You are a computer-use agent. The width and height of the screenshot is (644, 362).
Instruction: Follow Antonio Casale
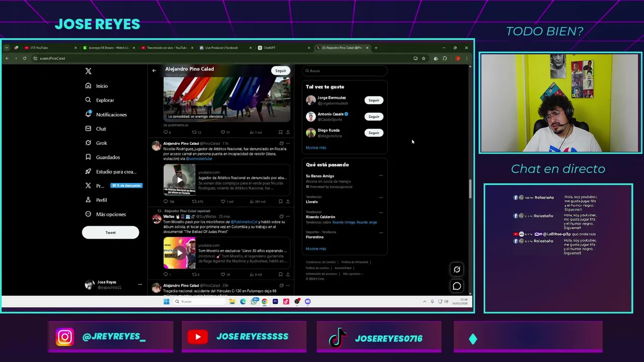(374, 116)
